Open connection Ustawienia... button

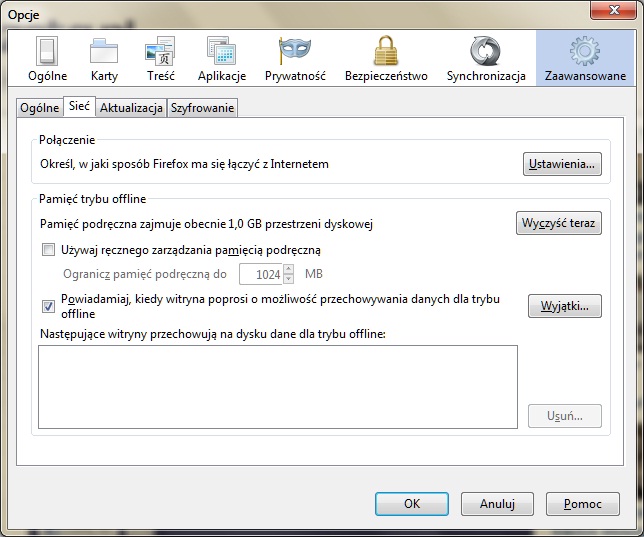(562, 164)
